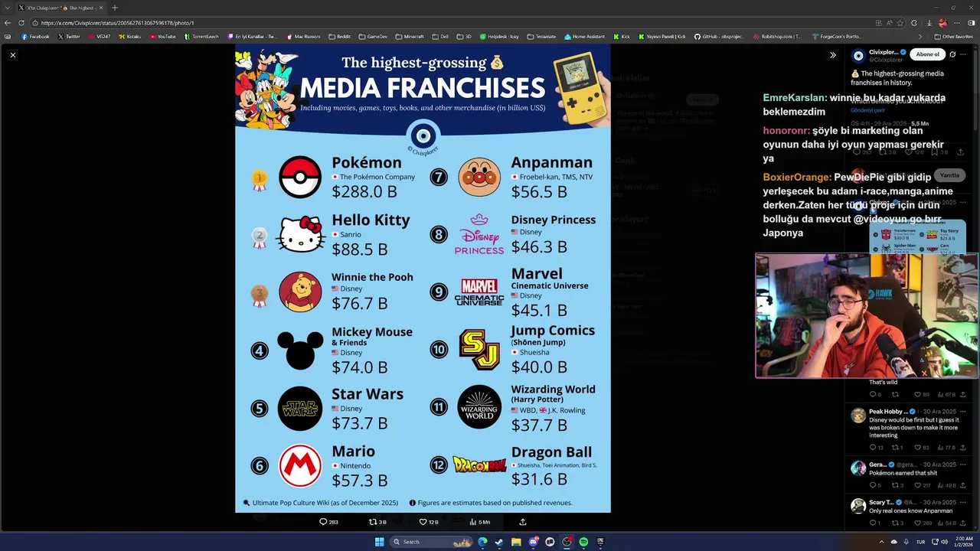Open Spotify from the taskbar
The width and height of the screenshot is (980, 551).
tap(583, 542)
